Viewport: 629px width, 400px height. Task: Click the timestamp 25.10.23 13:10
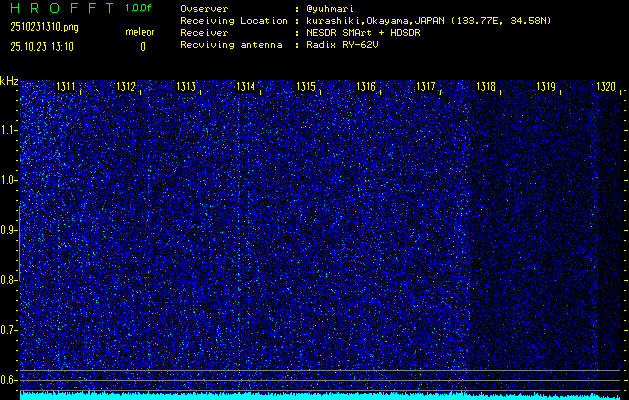[x=42, y=47]
